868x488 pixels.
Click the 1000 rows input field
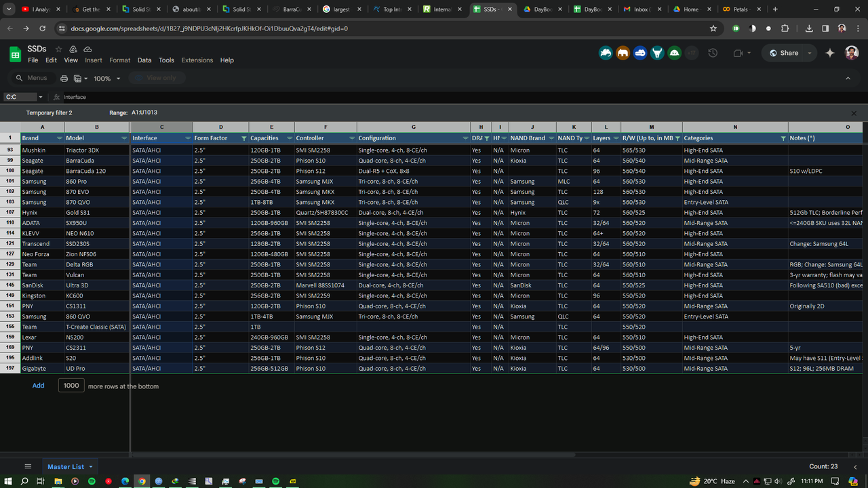tap(71, 385)
